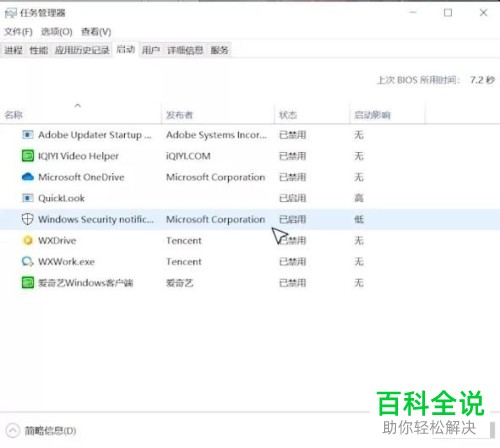Select the WXWork.exe entry name
The image size is (500, 448).
coord(66,262)
